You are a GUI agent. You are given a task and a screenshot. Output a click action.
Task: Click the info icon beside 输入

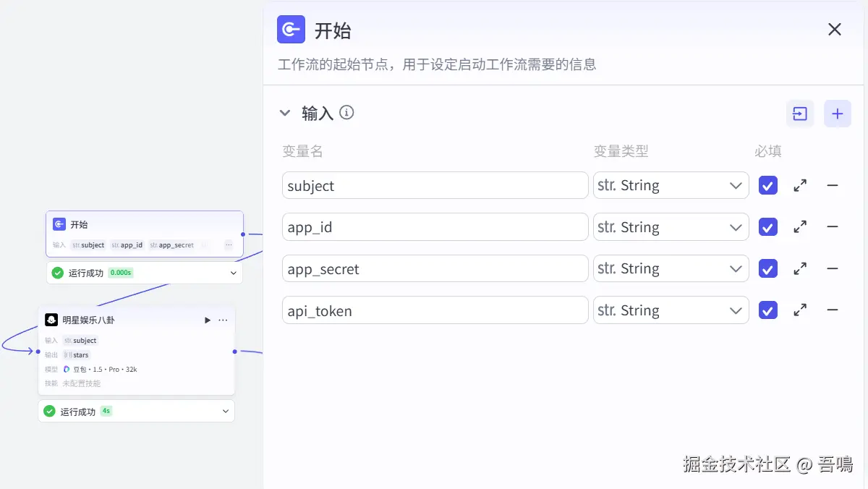pos(347,113)
